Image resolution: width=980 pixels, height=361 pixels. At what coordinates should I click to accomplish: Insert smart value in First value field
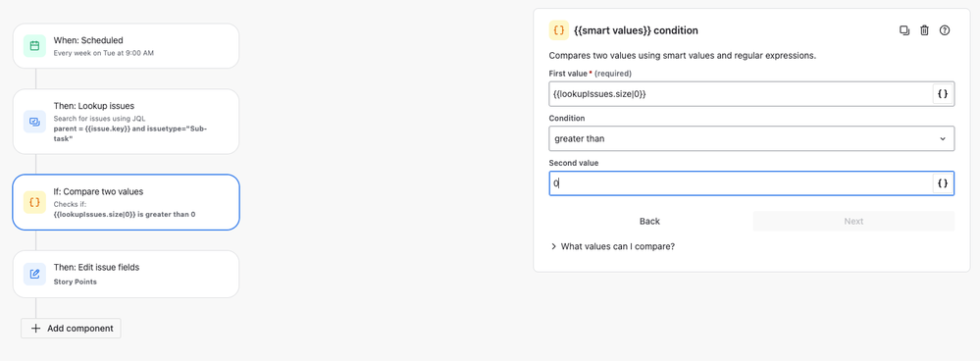pyautogui.click(x=943, y=94)
